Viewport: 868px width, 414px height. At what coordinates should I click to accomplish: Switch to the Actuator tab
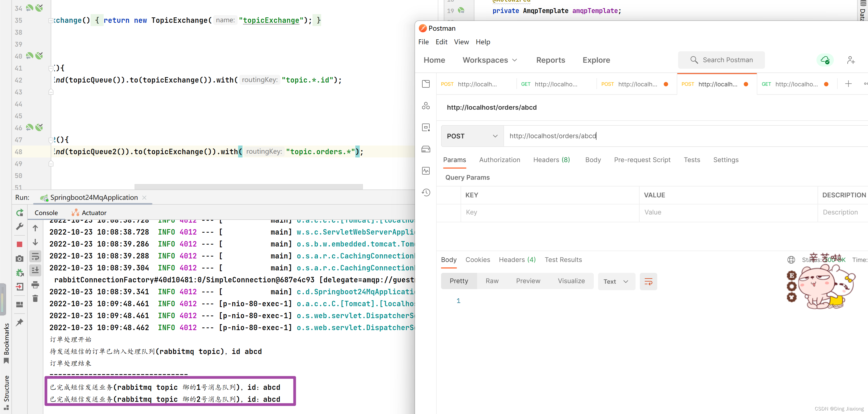point(89,213)
